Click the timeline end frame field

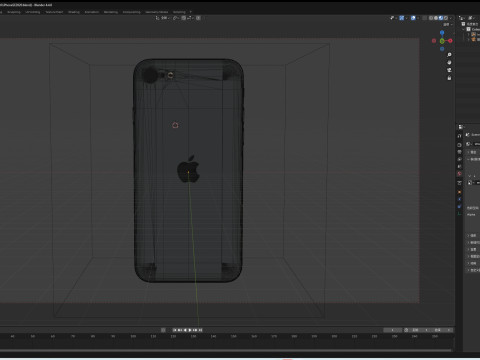(441, 330)
